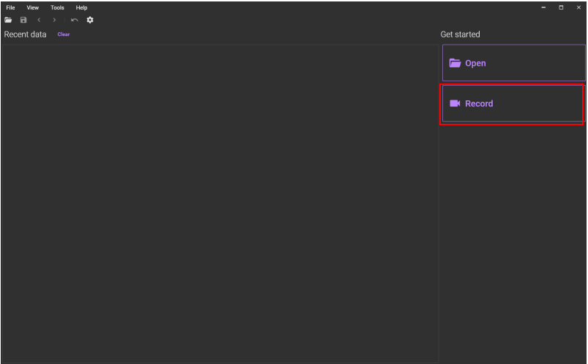Open settings via the gear icon

tap(90, 20)
